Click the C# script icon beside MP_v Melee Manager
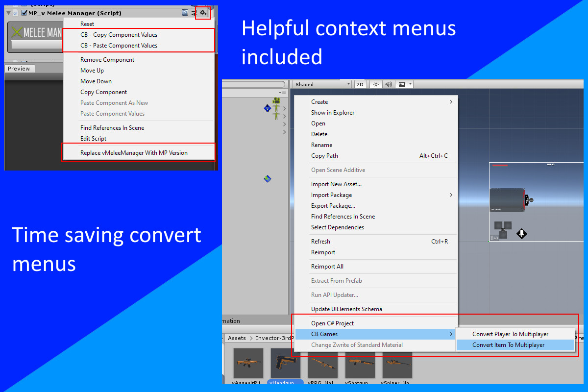588x392 pixels. click(16, 13)
